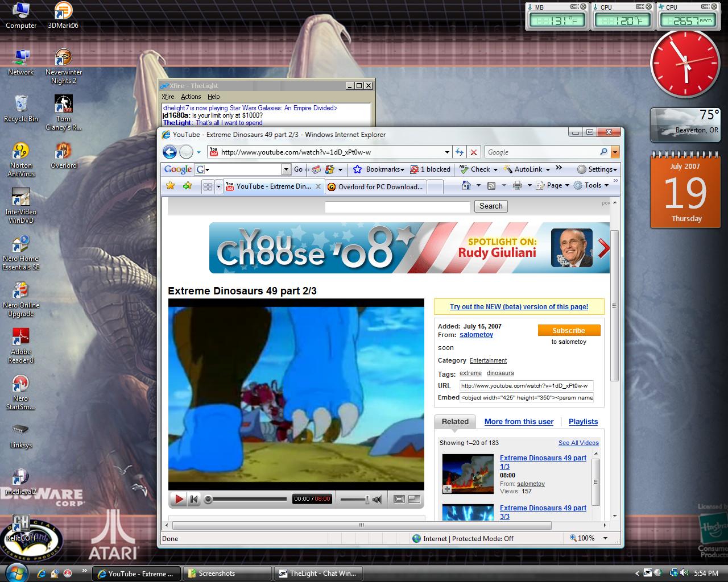Switch to Screenshots taskbar window
728x582 pixels.
click(x=228, y=573)
